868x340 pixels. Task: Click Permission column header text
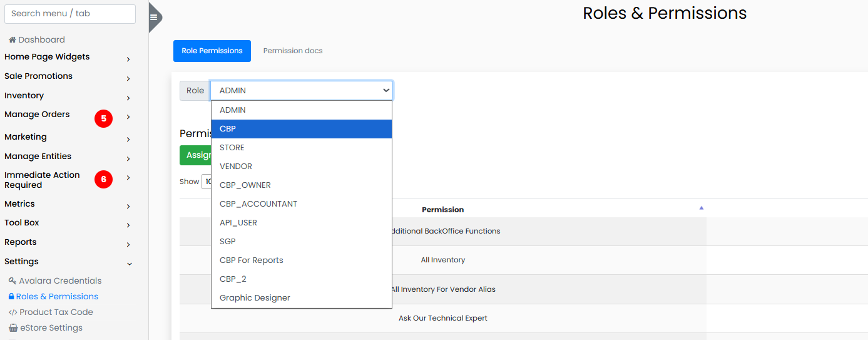point(443,209)
